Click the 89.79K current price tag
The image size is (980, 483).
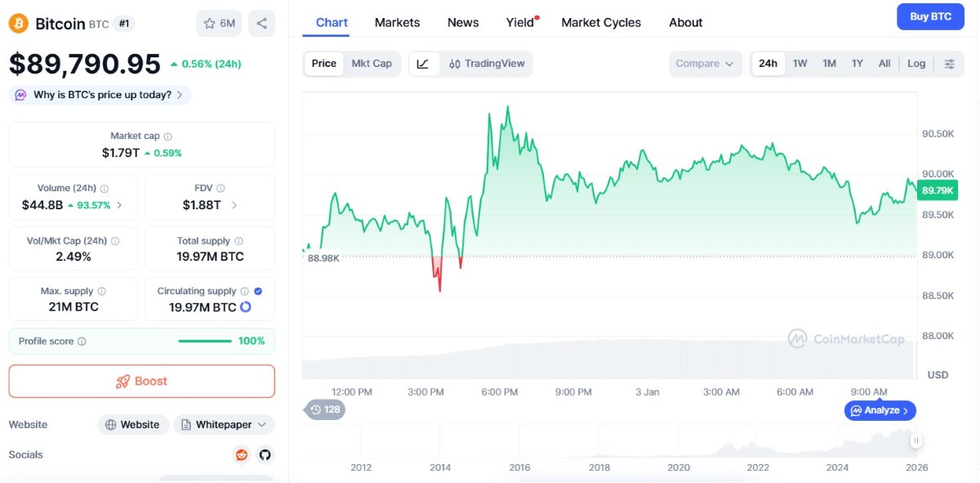pos(938,190)
